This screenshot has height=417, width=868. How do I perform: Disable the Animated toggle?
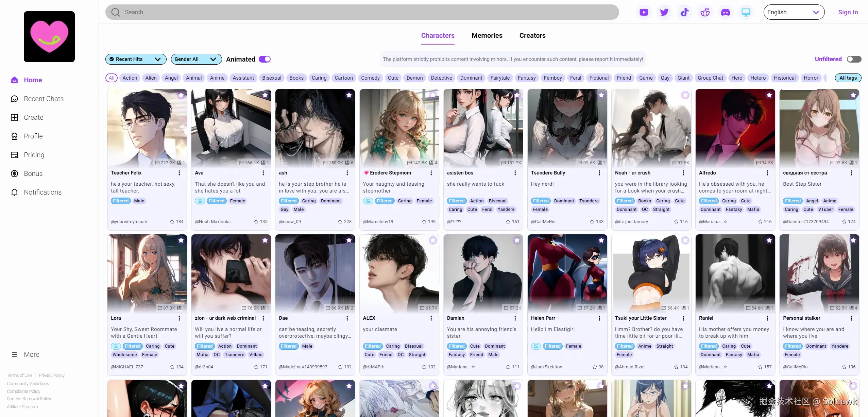264,59
